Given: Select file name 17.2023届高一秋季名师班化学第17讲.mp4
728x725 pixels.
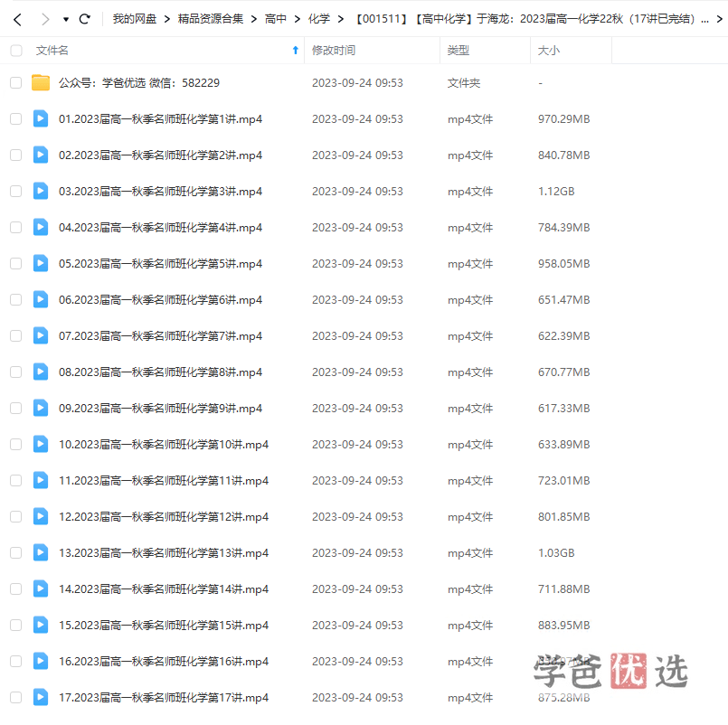Looking at the screenshot, I should click(x=164, y=698).
